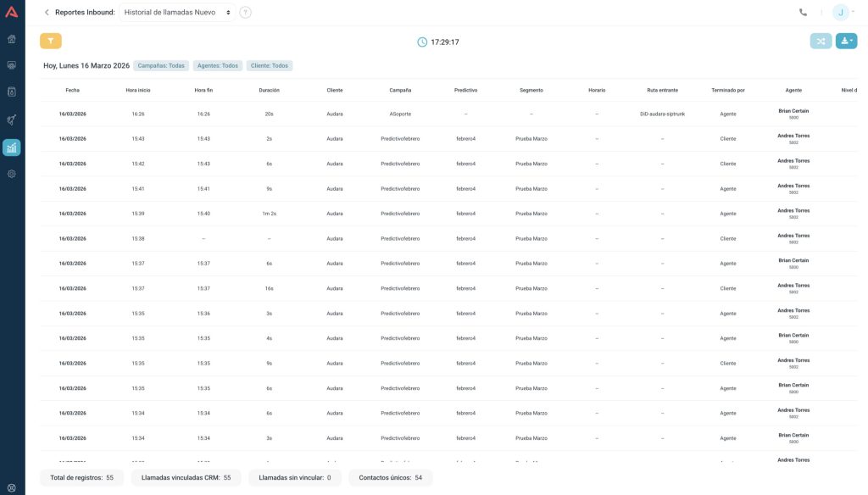
Task: Go back using the left chevron
Action: pos(47,13)
